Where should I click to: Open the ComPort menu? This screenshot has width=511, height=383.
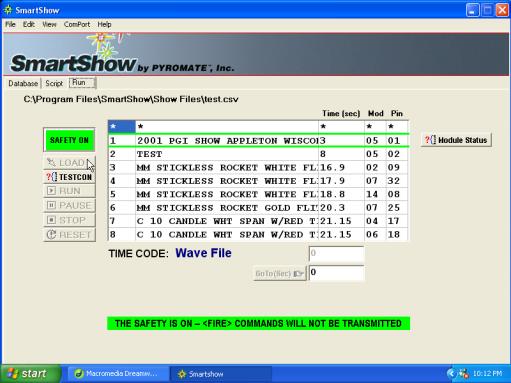tap(77, 24)
